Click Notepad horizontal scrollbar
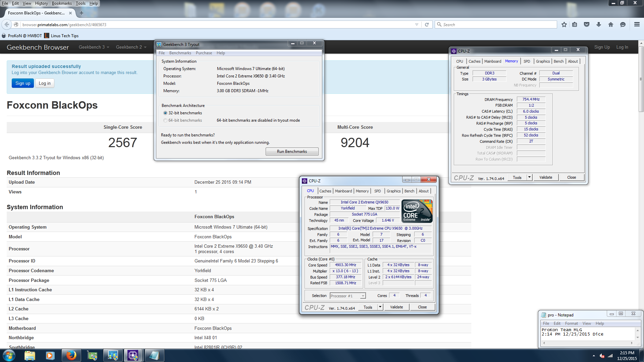The image size is (644, 362). (x=588, y=343)
